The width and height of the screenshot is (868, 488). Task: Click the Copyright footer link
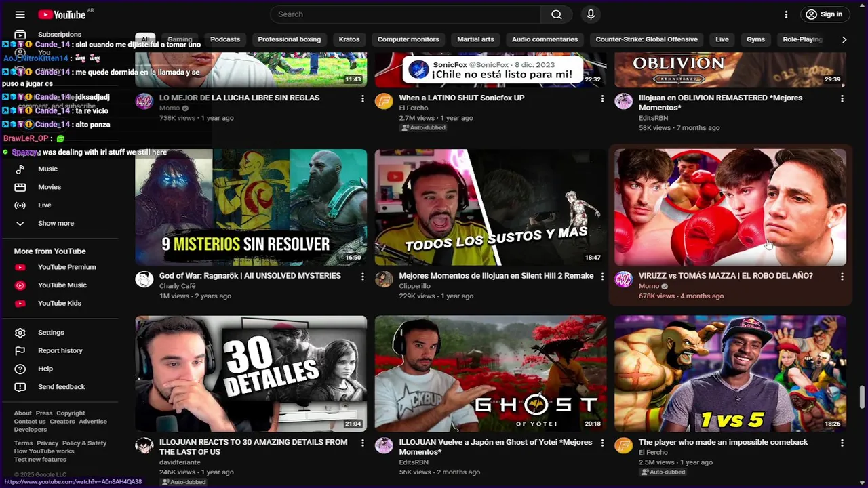click(71, 413)
